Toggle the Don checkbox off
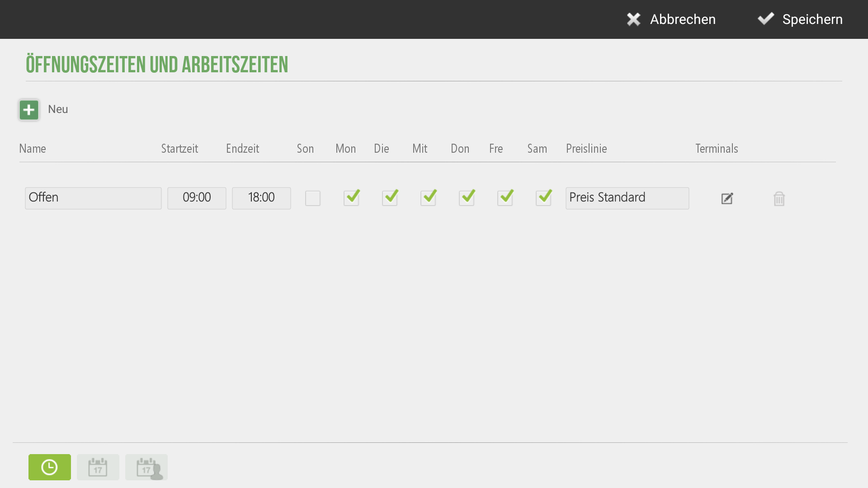The height and width of the screenshot is (488, 868). coord(467,198)
